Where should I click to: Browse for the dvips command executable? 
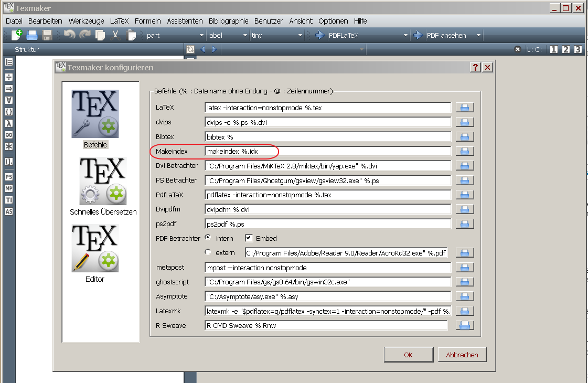coord(465,122)
